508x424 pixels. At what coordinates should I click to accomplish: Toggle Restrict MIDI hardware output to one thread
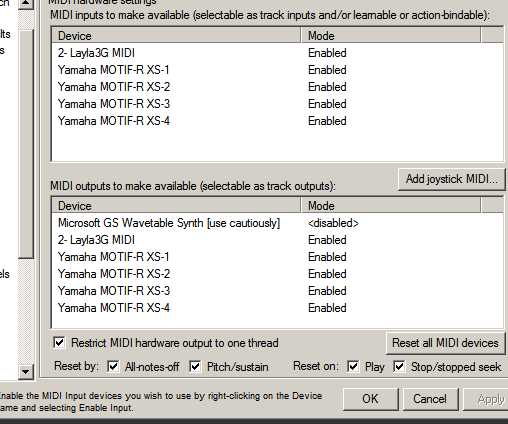[59, 343]
